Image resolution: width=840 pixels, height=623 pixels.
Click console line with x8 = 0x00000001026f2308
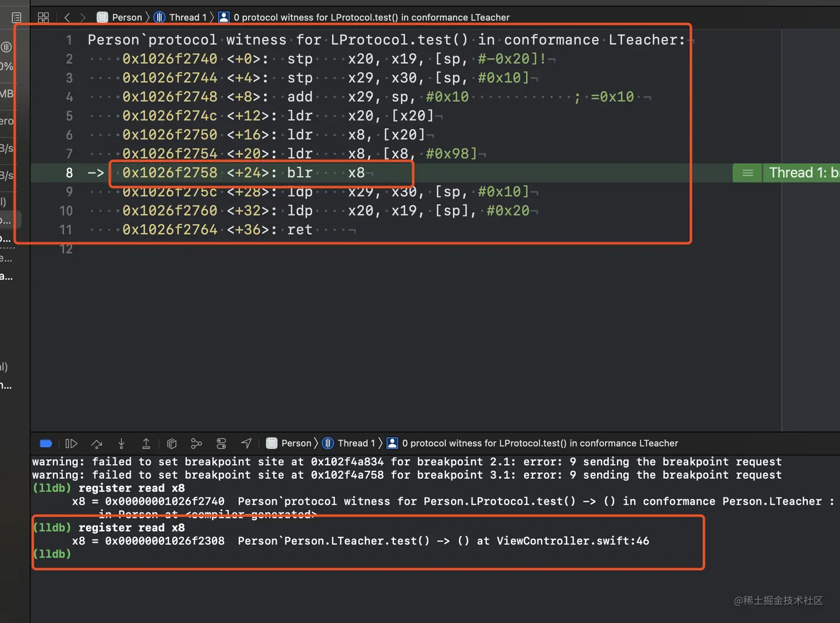click(x=361, y=541)
